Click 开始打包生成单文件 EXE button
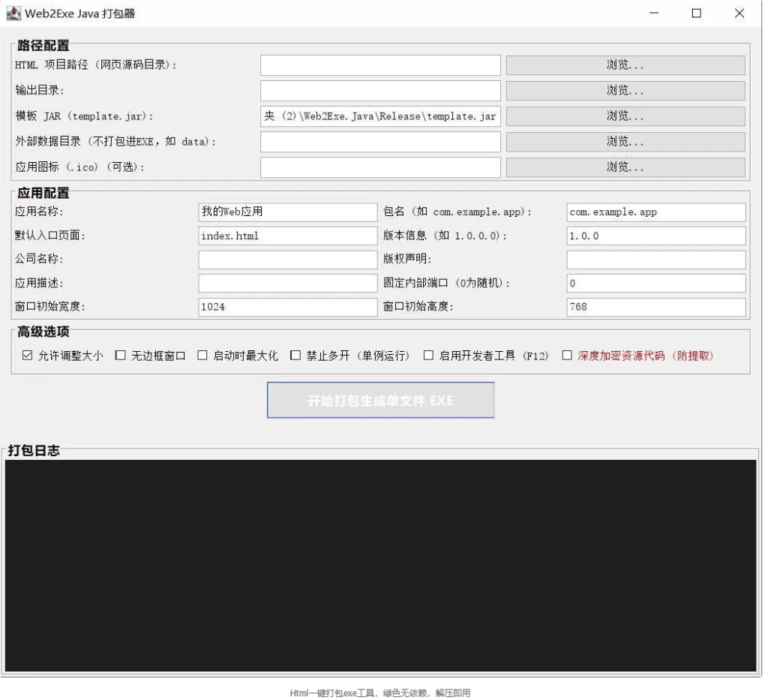The height and width of the screenshot is (700, 768). click(380, 400)
